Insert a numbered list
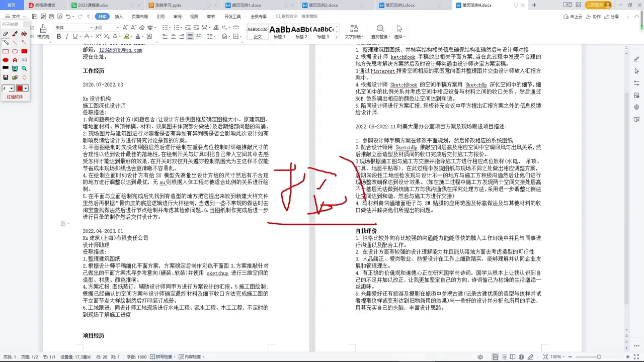The height and width of the screenshot is (362, 644). pyautogui.click(x=177, y=28)
